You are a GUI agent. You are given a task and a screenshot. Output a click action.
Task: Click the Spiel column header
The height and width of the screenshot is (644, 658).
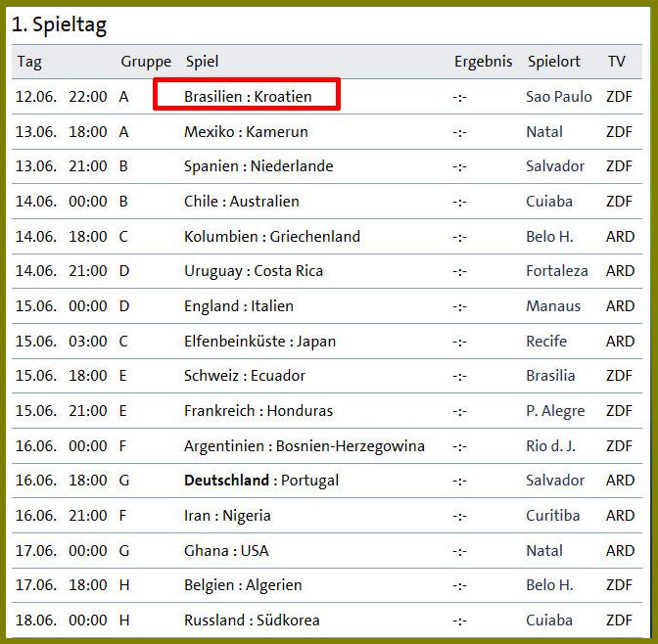(202, 61)
